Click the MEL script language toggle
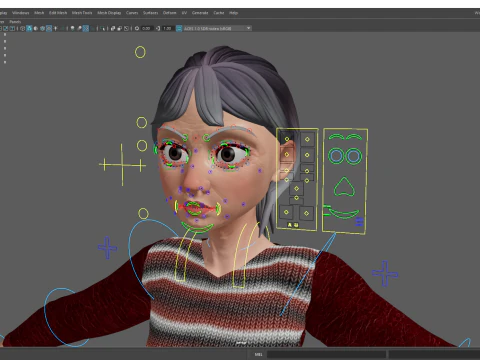Screen dimensions: 480x360 coord(258,354)
